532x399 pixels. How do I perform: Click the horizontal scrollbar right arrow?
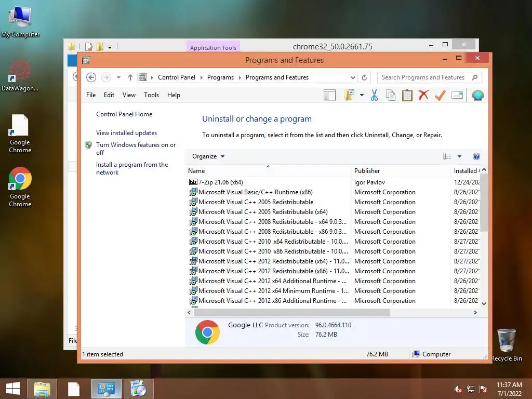coord(475,312)
